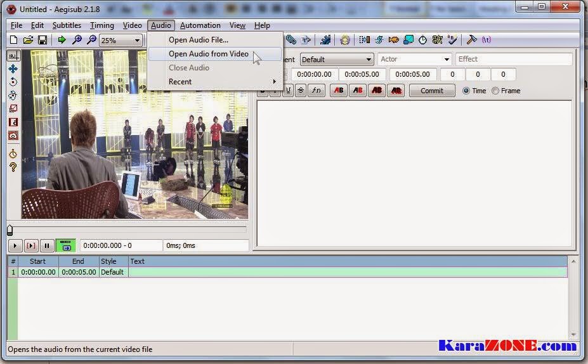Select the rectangle clip tool
588x364 pixels.
(x=13, y=122)
